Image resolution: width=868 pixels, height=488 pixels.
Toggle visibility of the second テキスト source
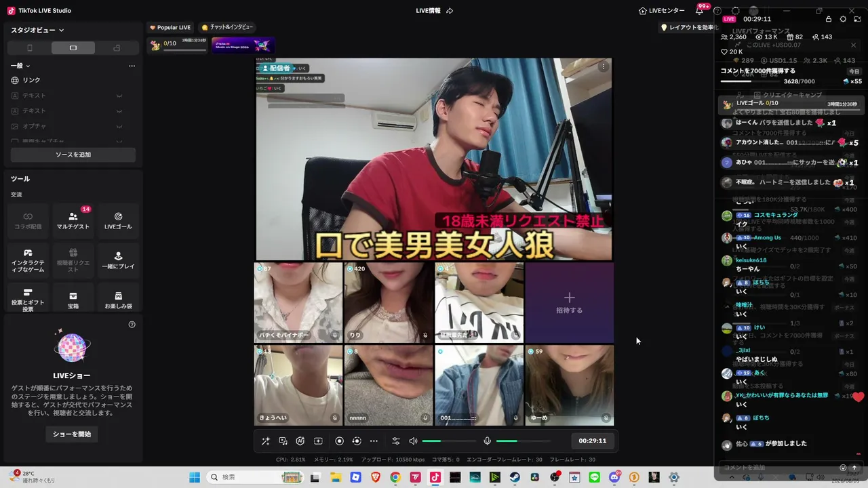click(119, 111)
